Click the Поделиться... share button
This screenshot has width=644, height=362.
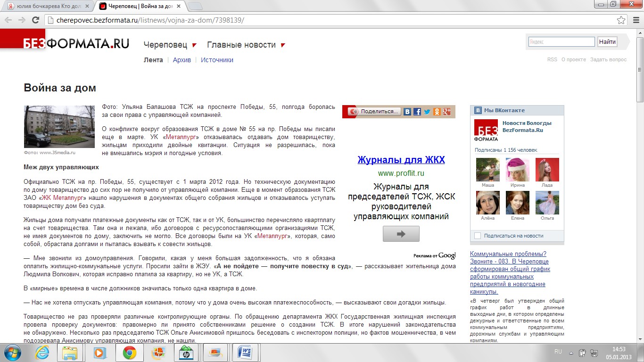(x=374, y=112)
